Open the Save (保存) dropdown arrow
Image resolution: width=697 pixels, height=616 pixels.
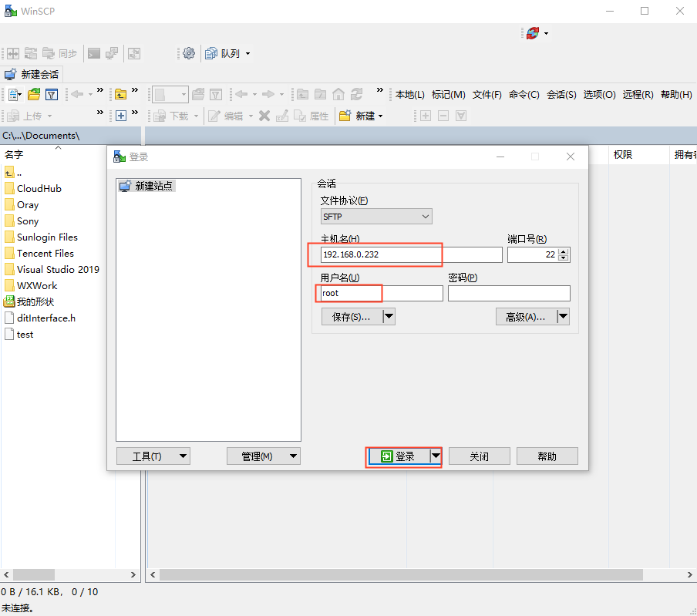389,316
